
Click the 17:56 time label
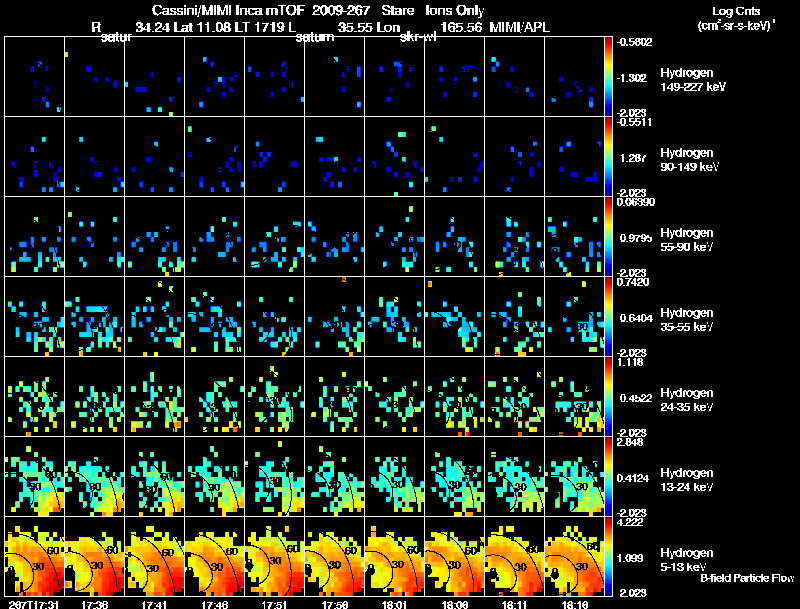click(x=335, y=604)
